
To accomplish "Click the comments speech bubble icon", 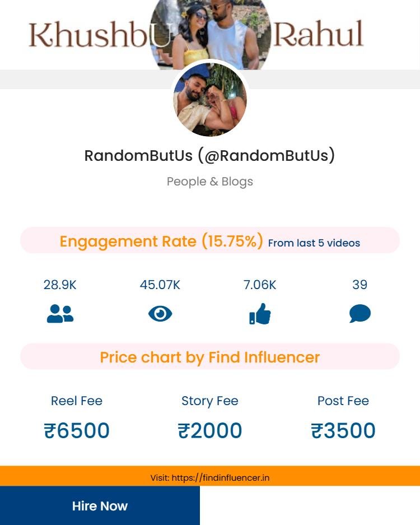I will click(x=360, y=314).
